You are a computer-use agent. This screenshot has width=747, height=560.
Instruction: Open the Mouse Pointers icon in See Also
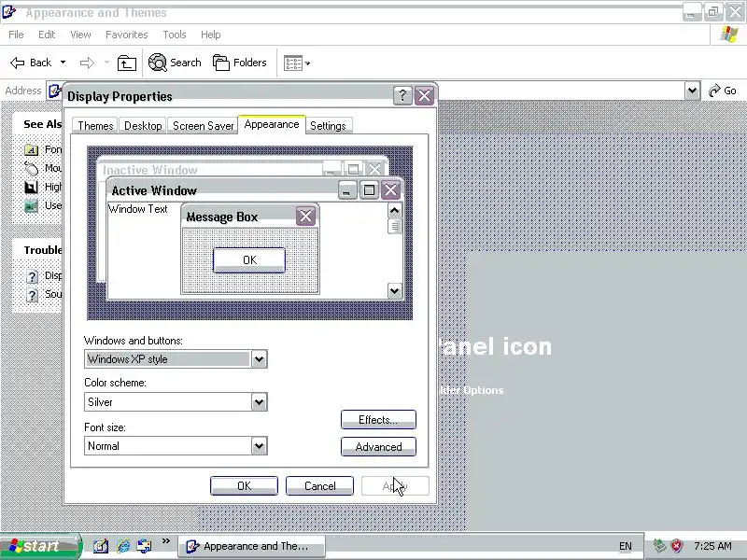click(x=31, y=168)
